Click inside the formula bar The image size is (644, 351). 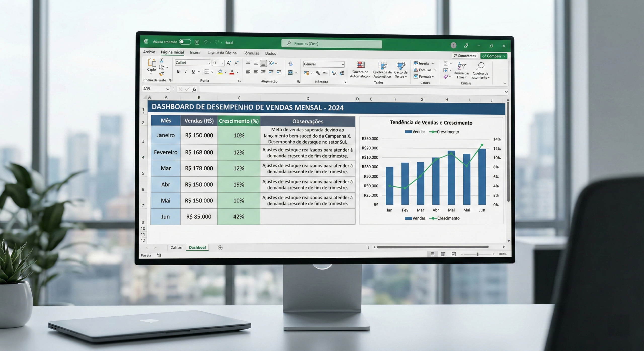[352, 89]
